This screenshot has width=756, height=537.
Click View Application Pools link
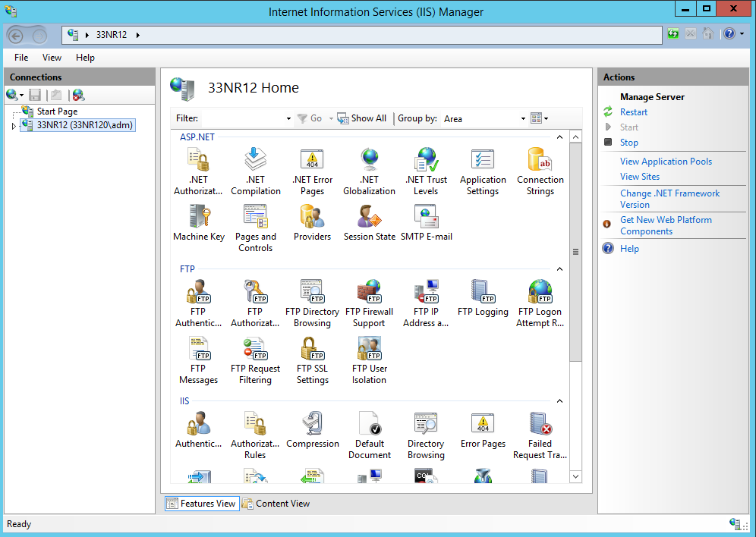tap(666, 162)
